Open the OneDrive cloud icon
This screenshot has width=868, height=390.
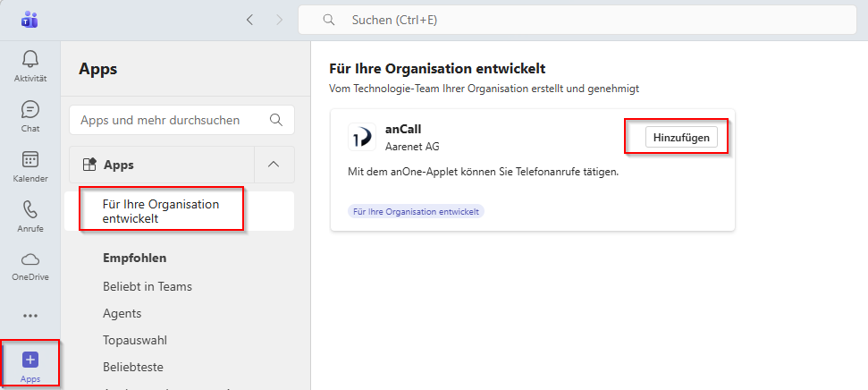click(x=29, y=259)
